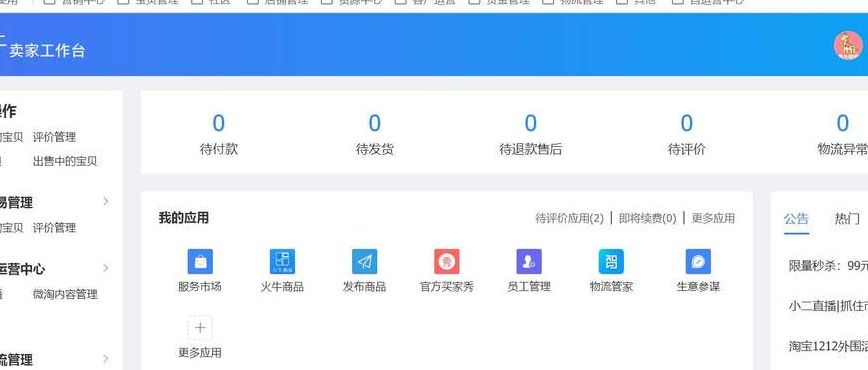868x370 pixels.
Task: Click the 我的应用 section heading
Action: point(184,218)
